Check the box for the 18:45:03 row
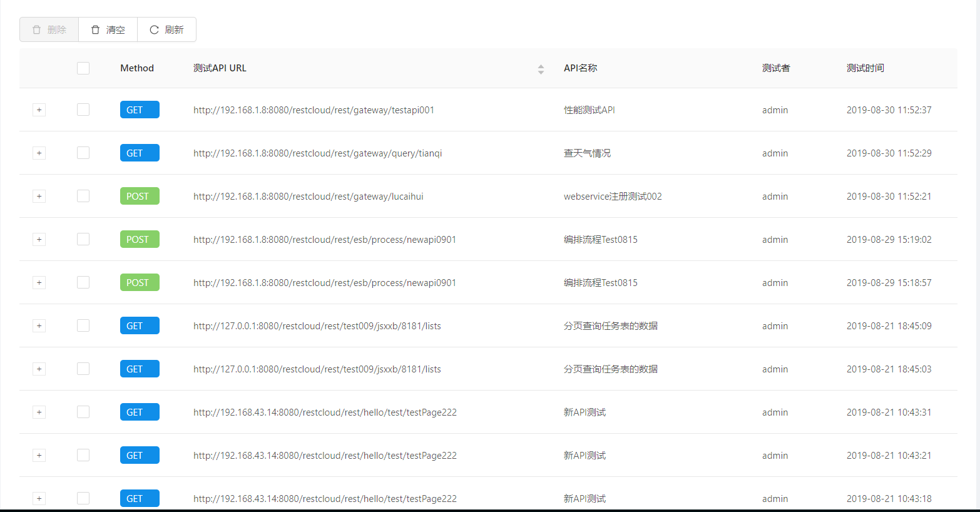The height and width of the screenshot is (512, 980). click(x=83, y=369)
